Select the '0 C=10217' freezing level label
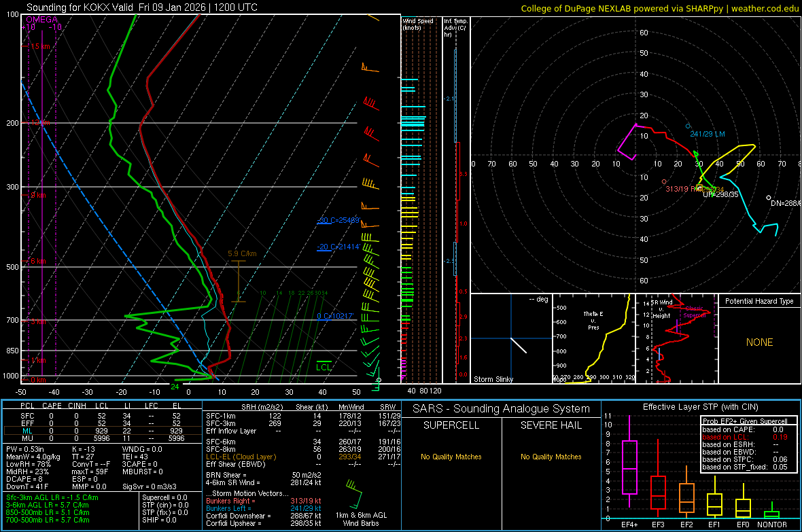 point(335,316)
